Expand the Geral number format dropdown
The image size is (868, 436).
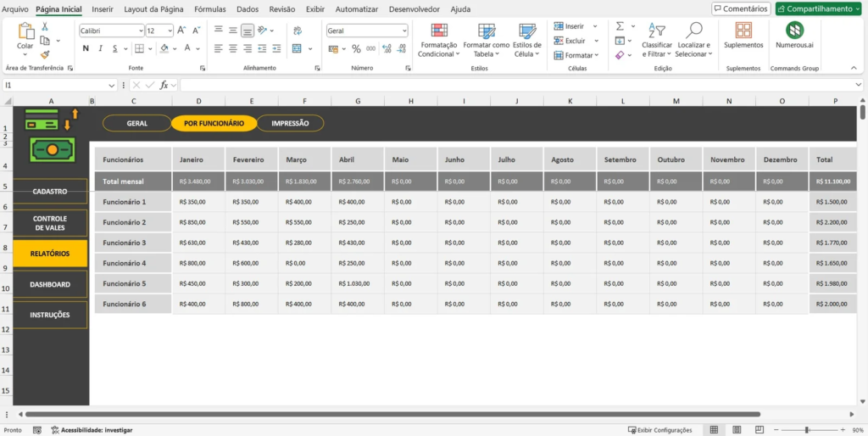pyautogui.click(x=403, y=30)
